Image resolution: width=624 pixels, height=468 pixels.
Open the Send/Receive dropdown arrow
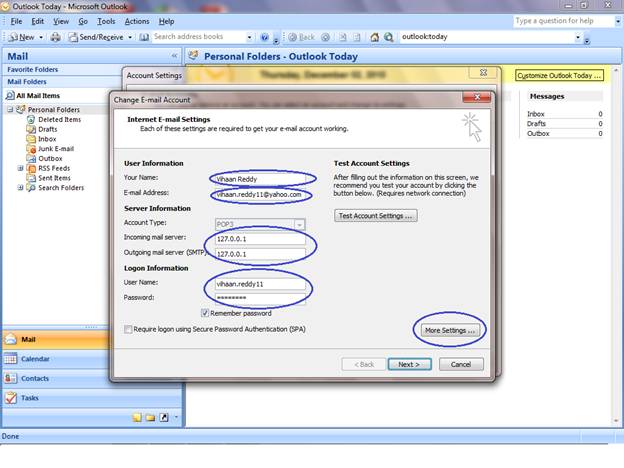(130, 37)
